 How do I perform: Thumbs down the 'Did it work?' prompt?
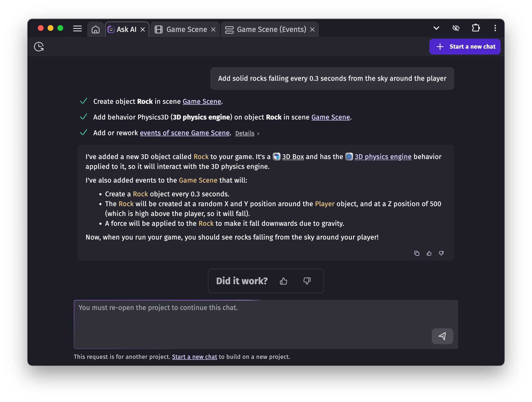(307, 281)
